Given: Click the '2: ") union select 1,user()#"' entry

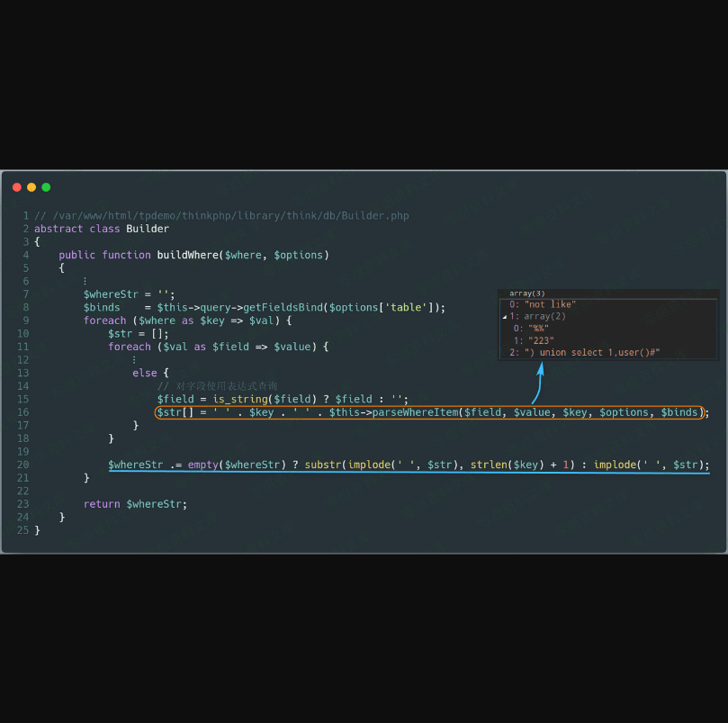Looking at the screenshot, I should (585, 352).
